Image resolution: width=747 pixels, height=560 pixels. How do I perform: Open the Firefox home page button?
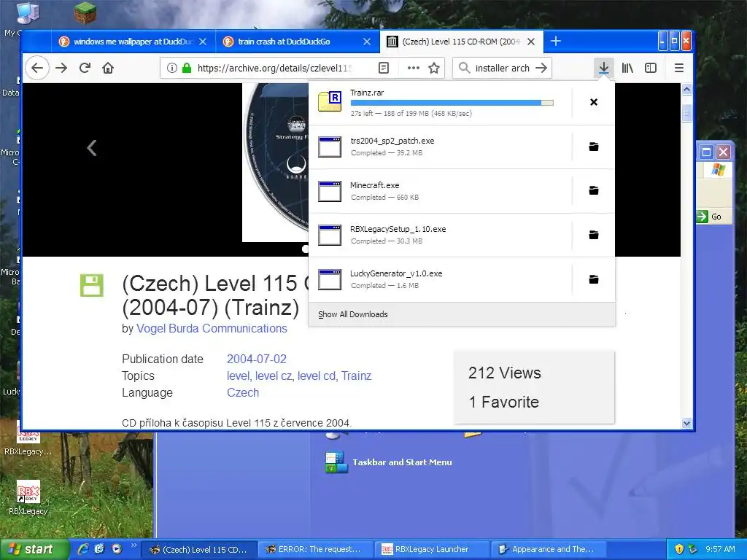108,68
